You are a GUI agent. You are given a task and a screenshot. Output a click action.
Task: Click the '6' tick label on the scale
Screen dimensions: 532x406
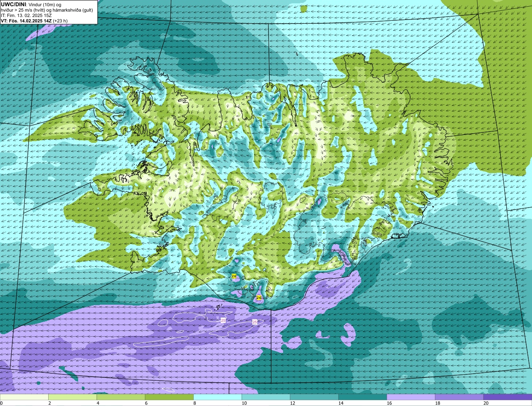tap(146, 403)
